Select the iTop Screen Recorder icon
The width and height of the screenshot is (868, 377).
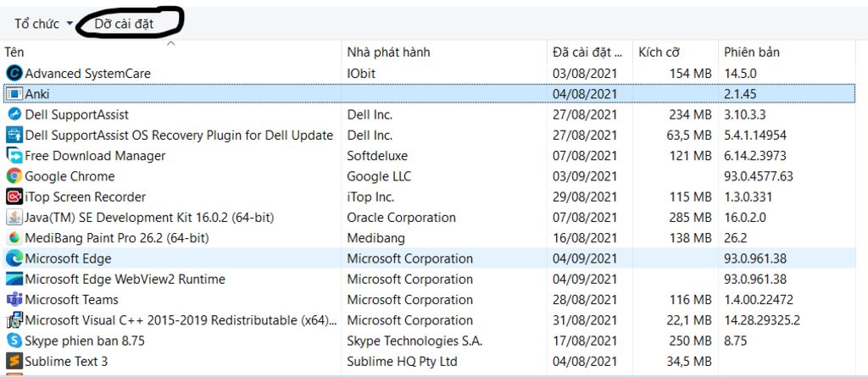point(14,197)
